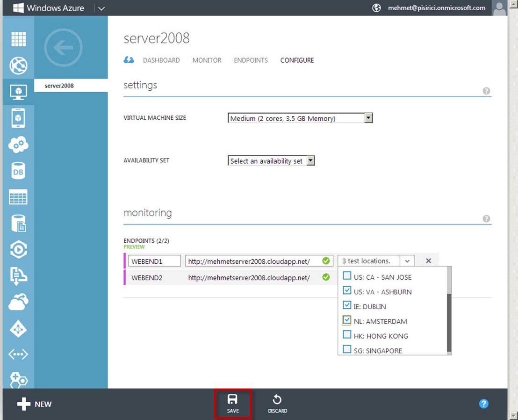This screenshot has height=420, width=518.
Task: Open Cloud Services gears icon in sidebar
Action: [x=19, y=145]
